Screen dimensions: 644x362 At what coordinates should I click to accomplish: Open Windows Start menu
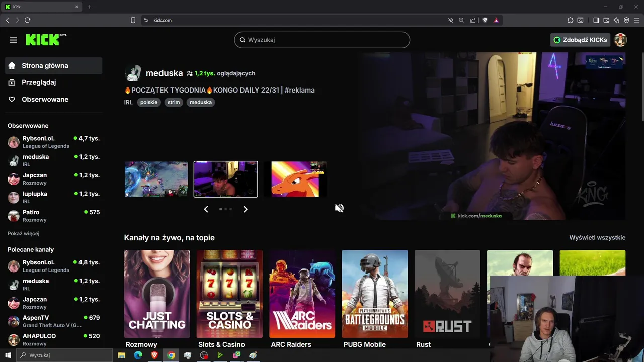(x=8, y=355)
